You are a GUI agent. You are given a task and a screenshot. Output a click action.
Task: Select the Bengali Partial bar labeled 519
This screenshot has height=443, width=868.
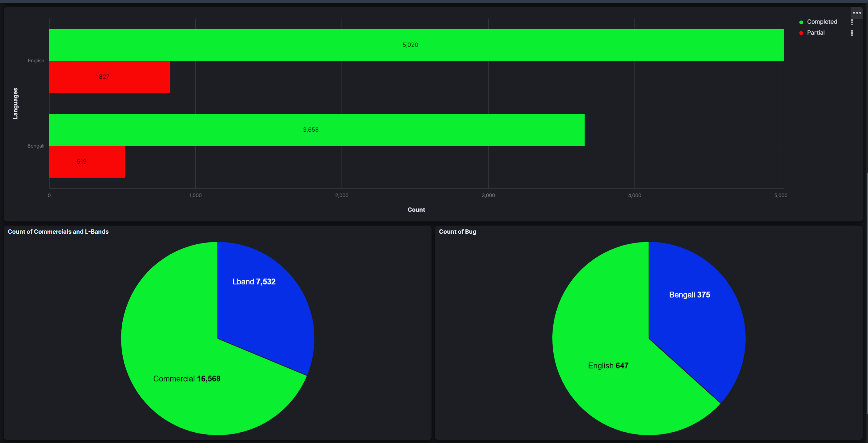coord(87,162)
